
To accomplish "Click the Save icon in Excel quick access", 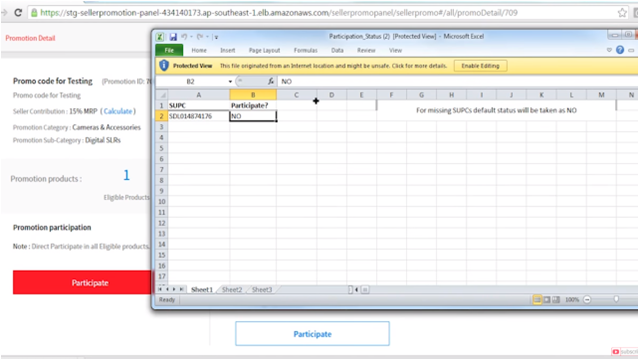I will pyautogui.click(x=173, y=37).
